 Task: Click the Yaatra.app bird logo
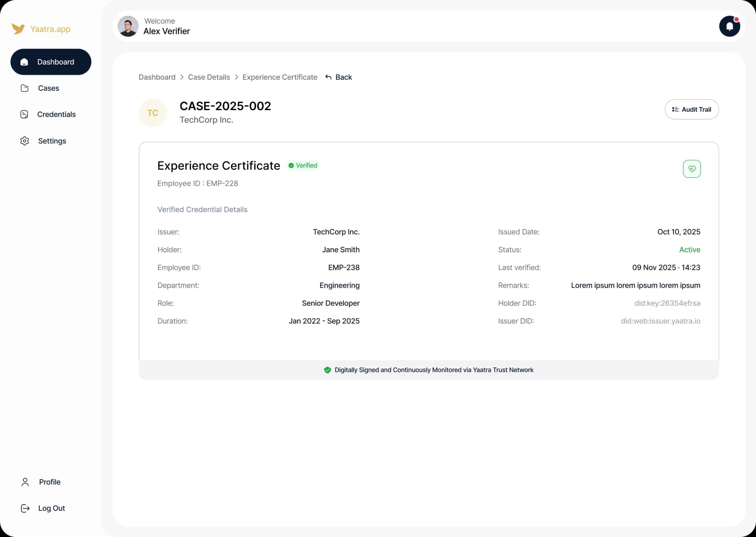(18, 29)
